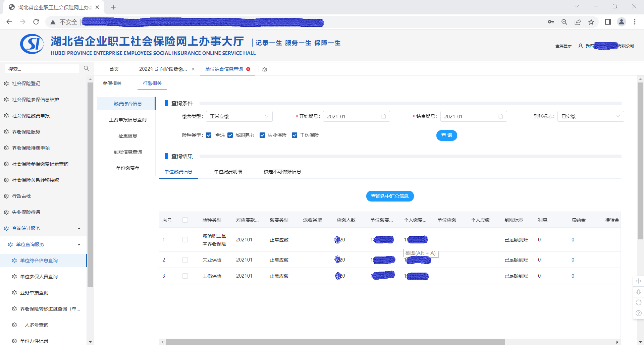This screenshot has height=345, width=644.
Task: Select the row 3 工伤保险 checkbox
Action: tap(185, 276)
